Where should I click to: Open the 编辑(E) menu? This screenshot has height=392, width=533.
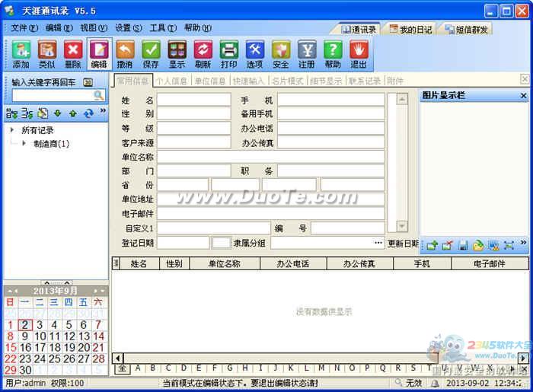[x=59, y=28]
